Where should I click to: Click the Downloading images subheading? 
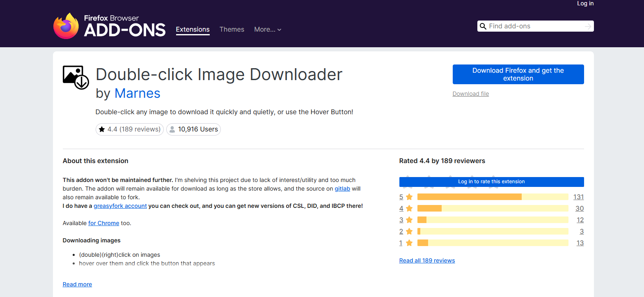pos(92,240)
